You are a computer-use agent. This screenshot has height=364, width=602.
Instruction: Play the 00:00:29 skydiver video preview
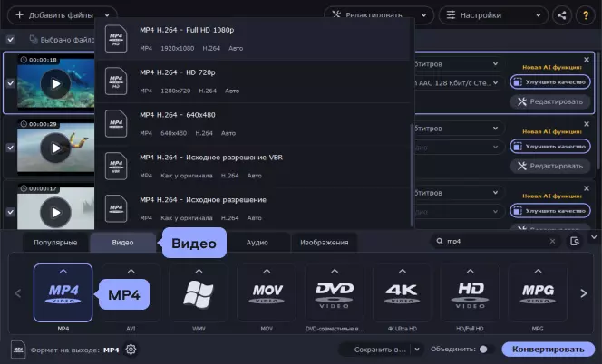click(55, 148)
